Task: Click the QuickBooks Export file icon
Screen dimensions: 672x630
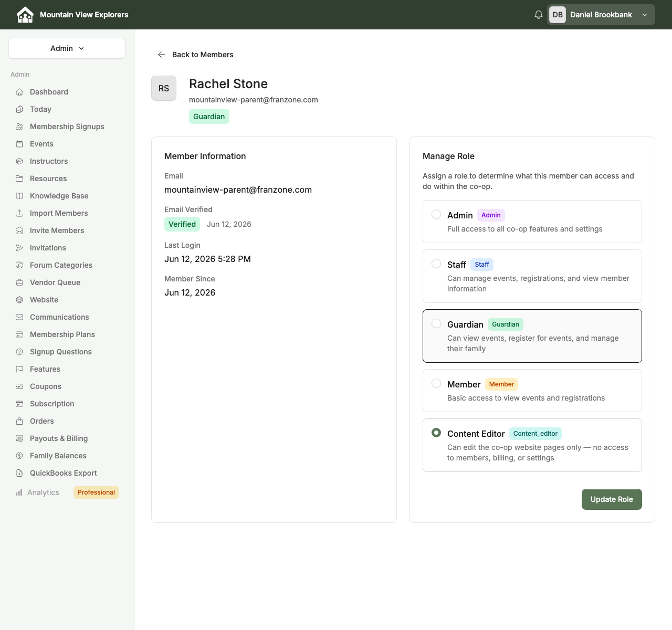Action: (19, 473)
